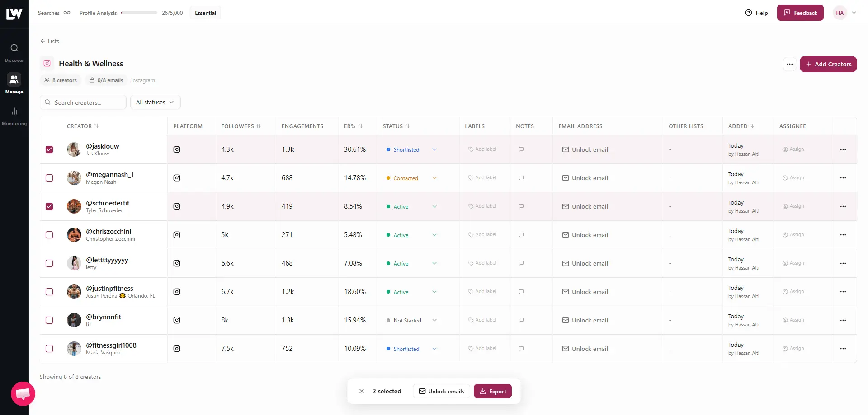Open the All statuses filter dropdown
Screen dimensions: 868x415
pyautogui.click(x=155, y=102)
